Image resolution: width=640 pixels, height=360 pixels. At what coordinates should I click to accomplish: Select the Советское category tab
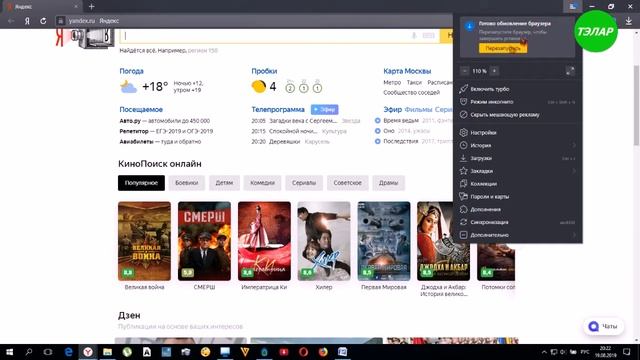click(x=347, y=183)
